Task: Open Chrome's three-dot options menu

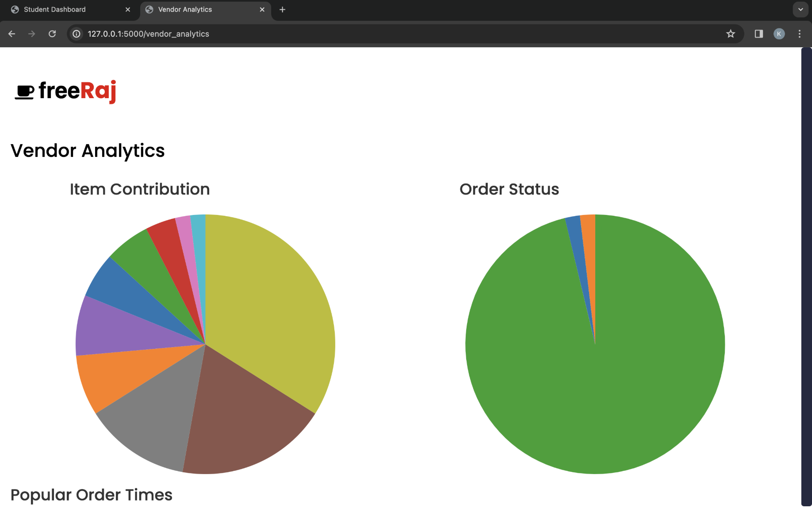Action: [x=800, y=34]
